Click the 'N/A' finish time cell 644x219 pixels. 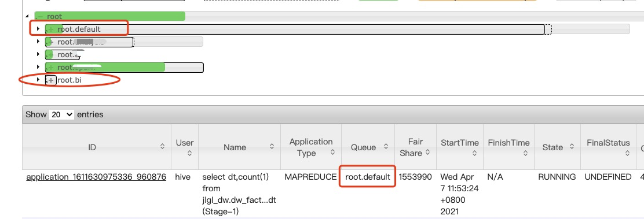pos(495,177)
